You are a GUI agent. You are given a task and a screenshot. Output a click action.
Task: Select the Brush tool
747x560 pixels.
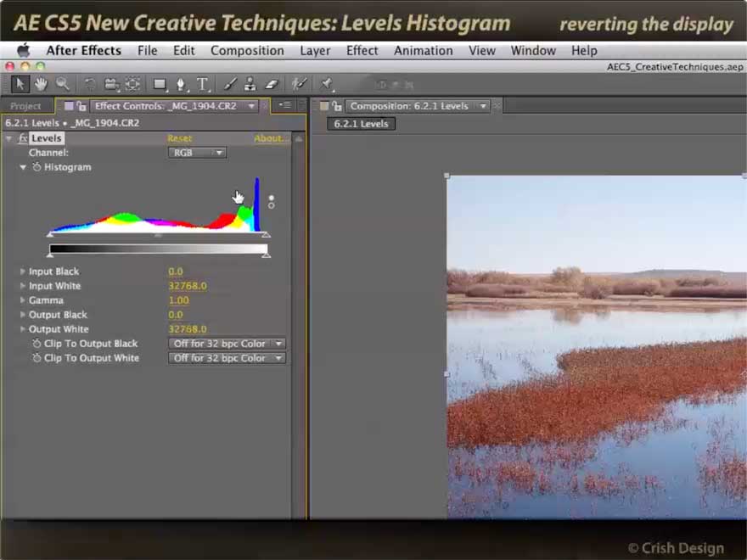(x=230, y=85)
